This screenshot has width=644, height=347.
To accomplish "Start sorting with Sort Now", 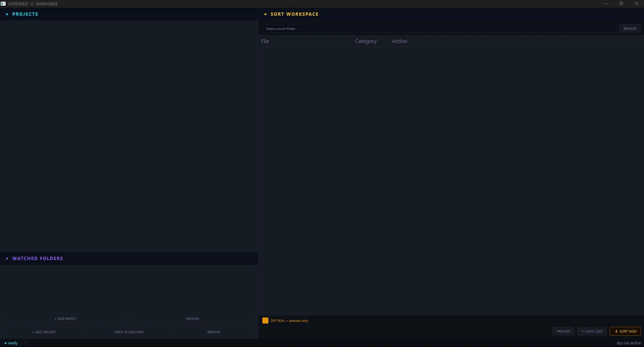I will 625,331.
